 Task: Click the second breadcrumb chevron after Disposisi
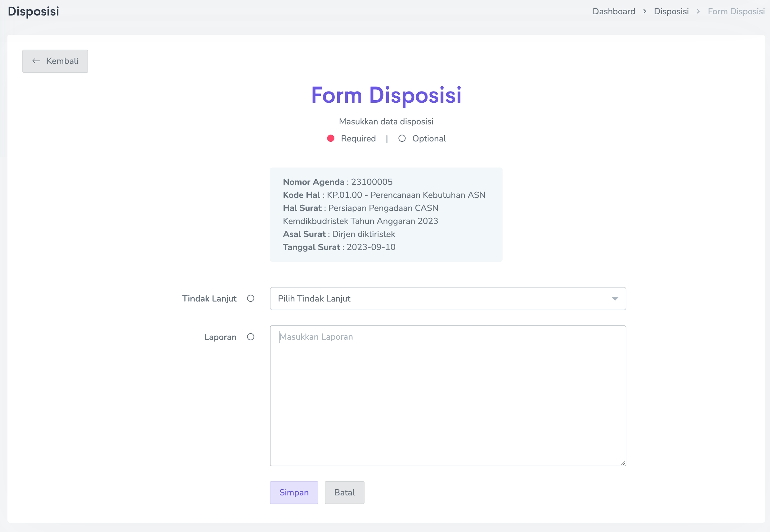698,12
